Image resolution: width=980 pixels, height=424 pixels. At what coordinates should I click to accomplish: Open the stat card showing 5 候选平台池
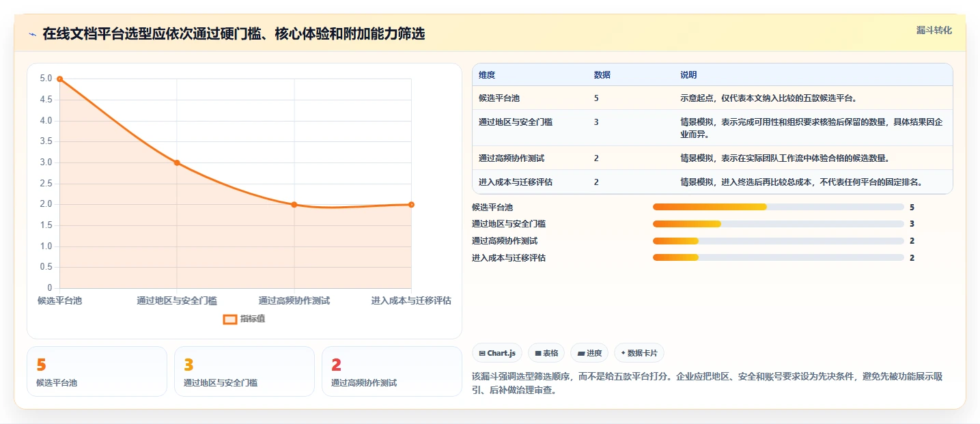pos(97,371)
